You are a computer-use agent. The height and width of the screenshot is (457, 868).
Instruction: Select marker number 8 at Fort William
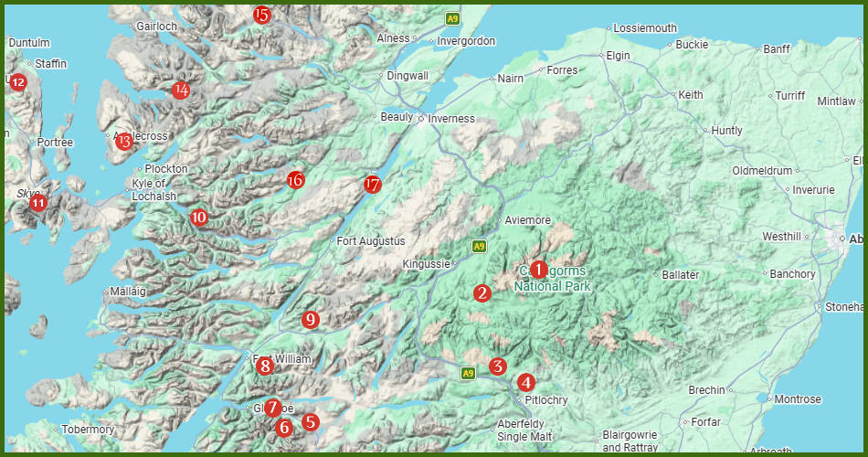coord(265,366)
